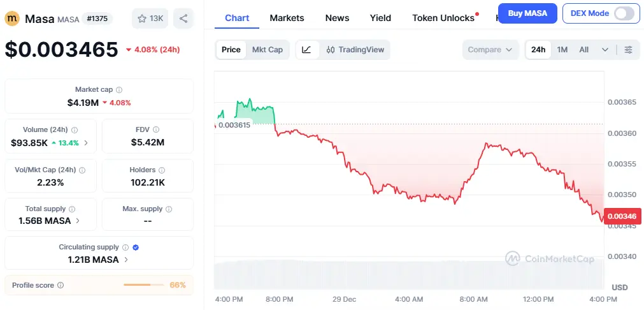Click the $0.003465 price heading
644x310 pixels.
click(x=62, y=49)
